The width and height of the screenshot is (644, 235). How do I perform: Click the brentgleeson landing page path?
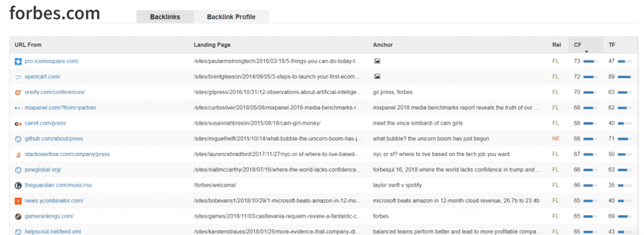277,77
